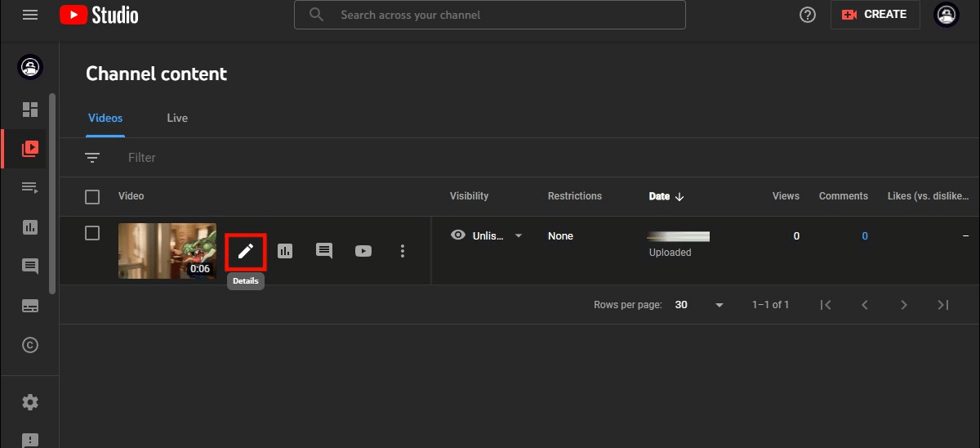Expand the Unlisted visibility dropdown arrow
980x448 pixels.
coord(518,235)
